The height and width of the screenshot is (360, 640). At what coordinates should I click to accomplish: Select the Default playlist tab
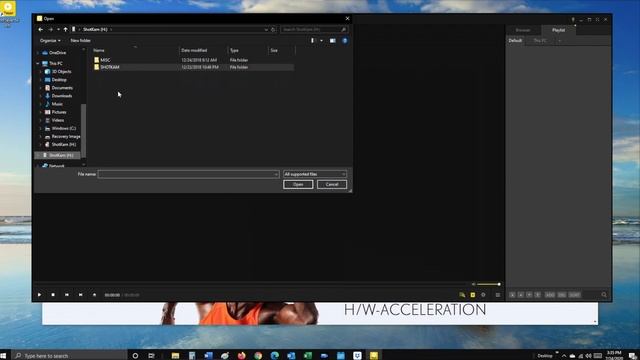click(515, 40)
